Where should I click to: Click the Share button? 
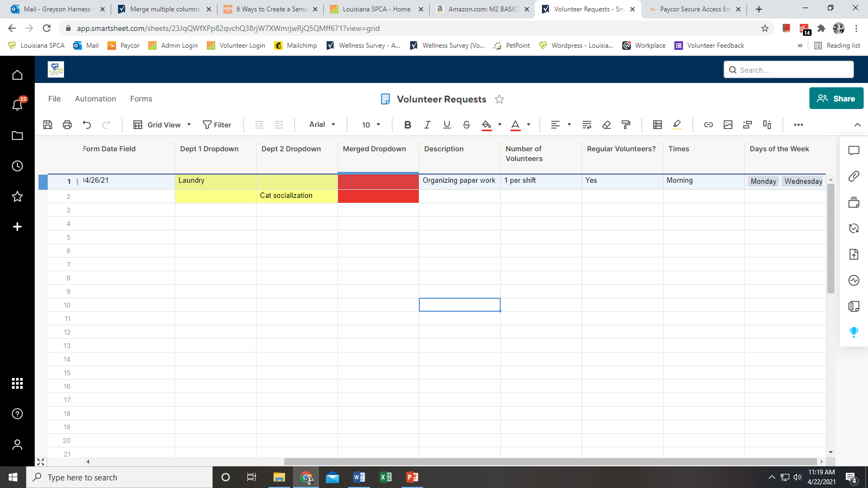pyautogui.click(x=837, y=98)
